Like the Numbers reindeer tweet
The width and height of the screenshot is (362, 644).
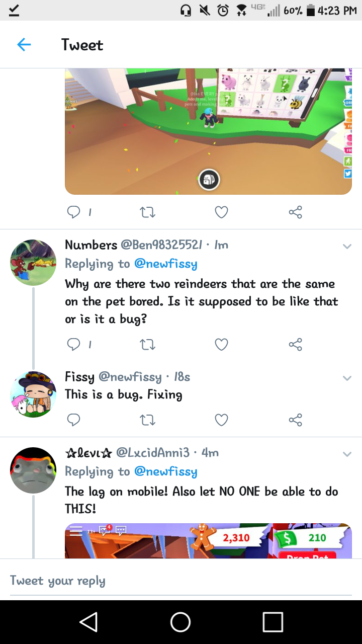[x=221, y=344]
